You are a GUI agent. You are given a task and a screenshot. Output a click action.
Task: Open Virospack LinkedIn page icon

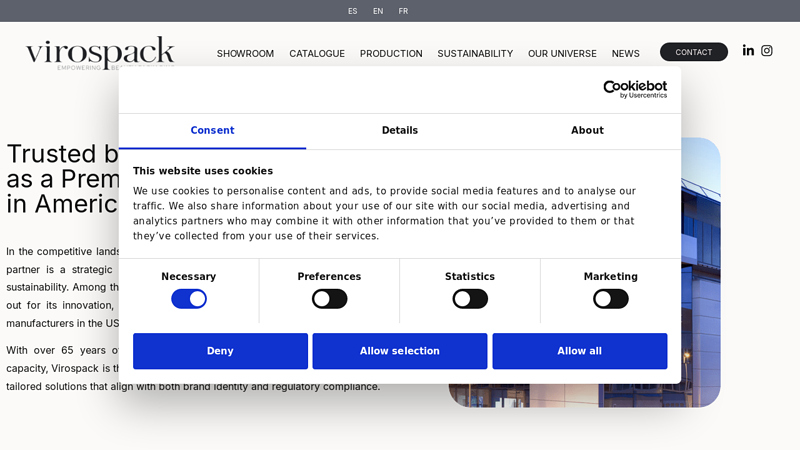[x=748, y=51]
